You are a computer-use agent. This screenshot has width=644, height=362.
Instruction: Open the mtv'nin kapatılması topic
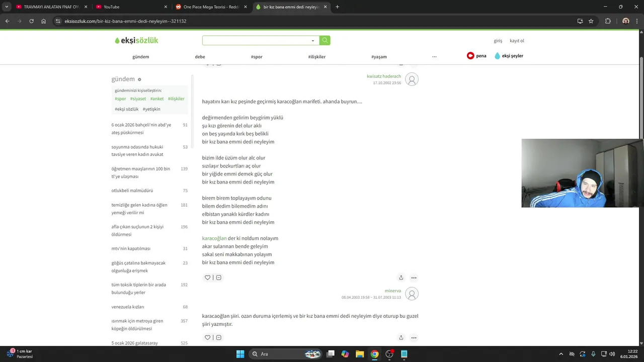coord(149,248)
